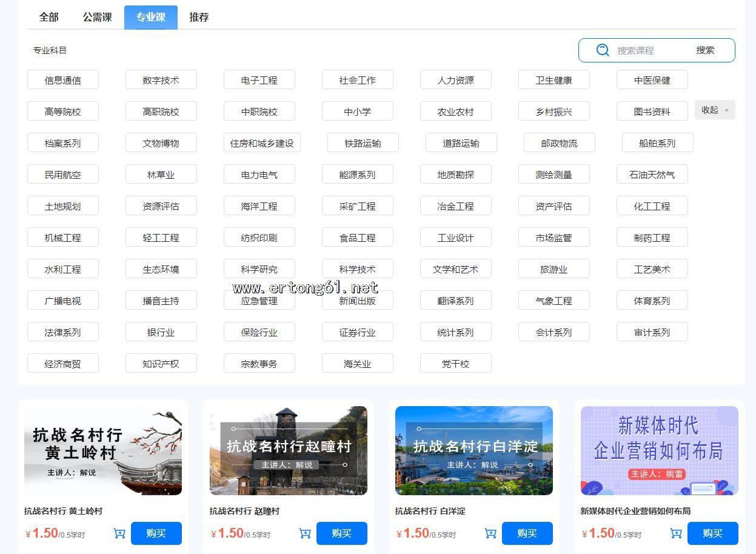The image size is (756, 554).
Task: Click 购买 for 新媒体时代企业营销 course
Action: (x=712, y=533)
